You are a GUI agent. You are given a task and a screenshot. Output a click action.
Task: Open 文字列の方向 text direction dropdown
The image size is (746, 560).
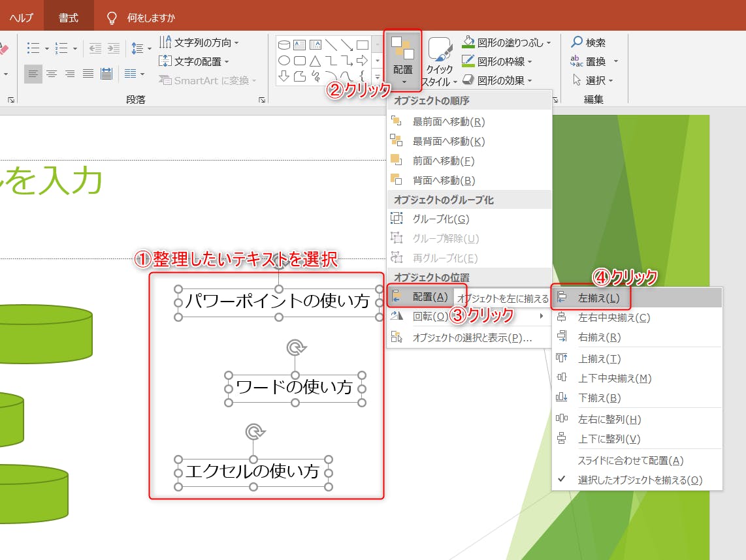point(199,42)
